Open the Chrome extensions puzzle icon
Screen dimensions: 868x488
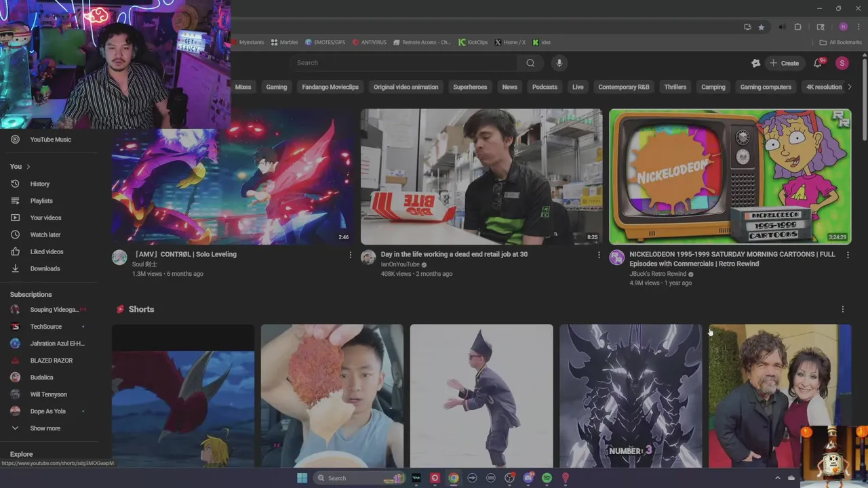(797, 27)
